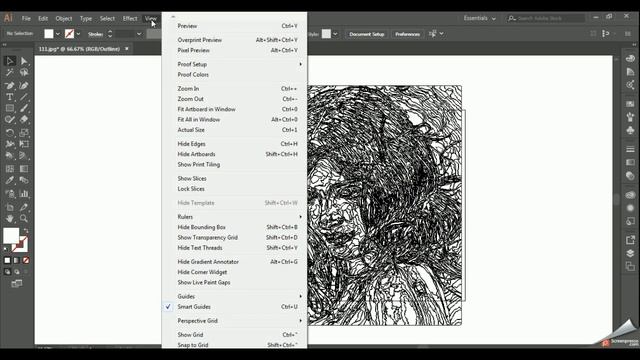Open the Essentials workspace dropdown

pos(480,18)
